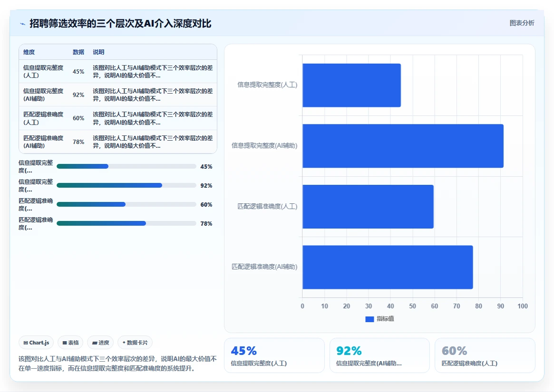Click the chart bar for 信息提取完整度(AI辅助)
Image resolution: width=554 pixels, height=392 pixels.
(403, 146)
